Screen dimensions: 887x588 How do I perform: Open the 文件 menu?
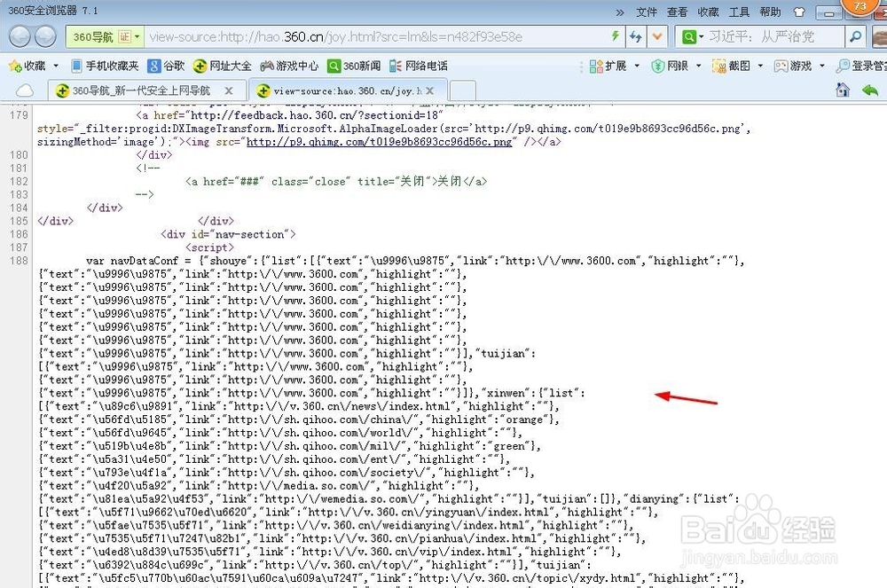pyautogui.click(x=646, y=12)
